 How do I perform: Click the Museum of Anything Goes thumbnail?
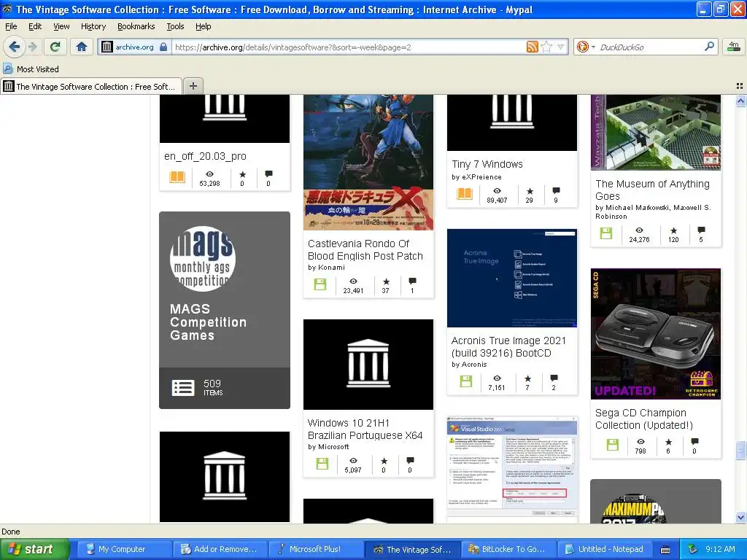point(656,132)
